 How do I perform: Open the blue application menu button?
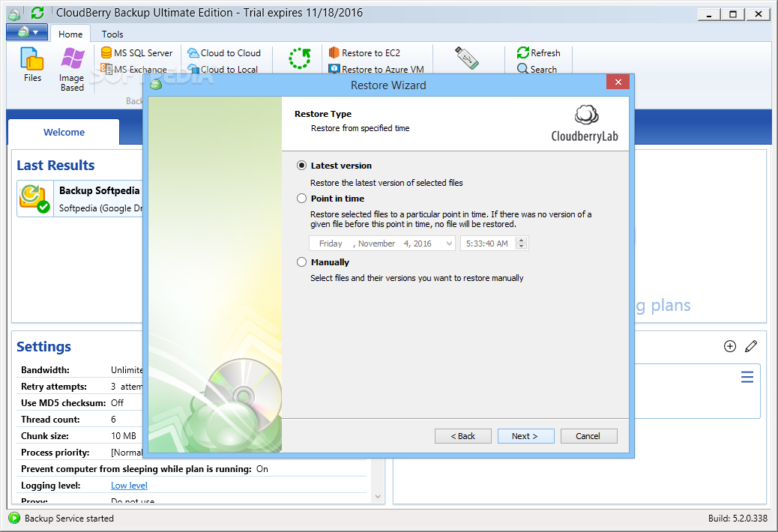coord(27,32)
